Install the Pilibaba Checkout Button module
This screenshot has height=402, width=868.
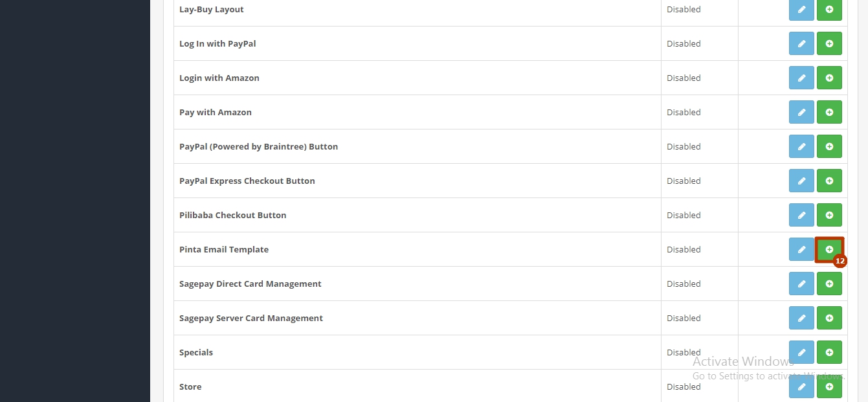(x=829, y=215)
